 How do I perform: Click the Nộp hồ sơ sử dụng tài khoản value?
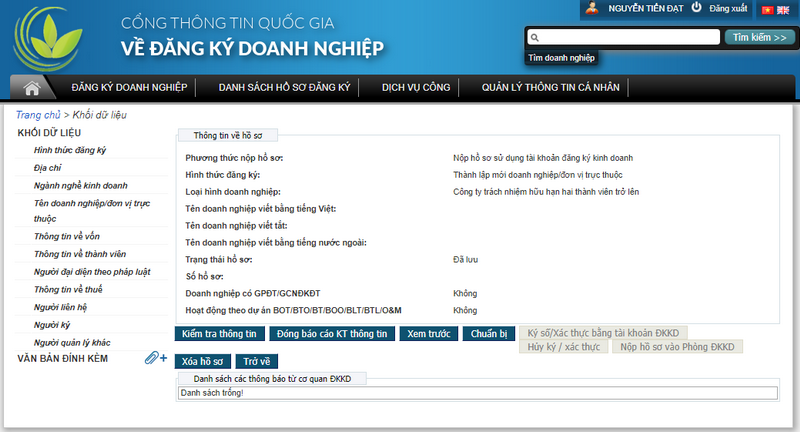point(543,158)
